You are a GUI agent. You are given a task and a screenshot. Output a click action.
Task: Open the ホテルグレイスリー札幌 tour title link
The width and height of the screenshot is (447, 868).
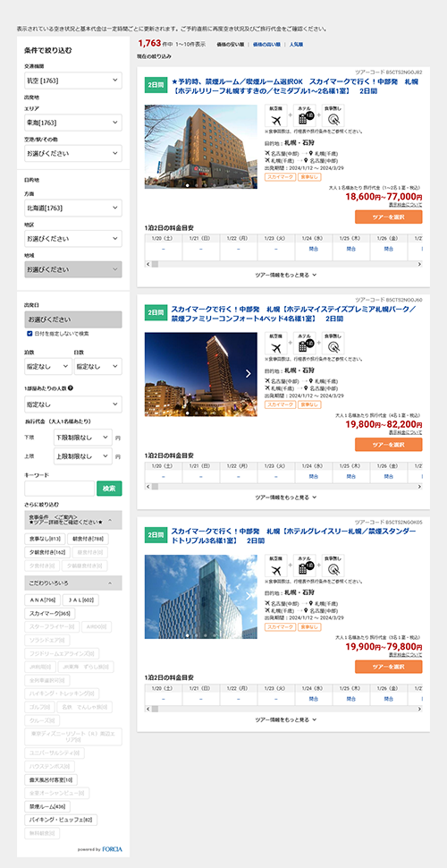point(295,535)
